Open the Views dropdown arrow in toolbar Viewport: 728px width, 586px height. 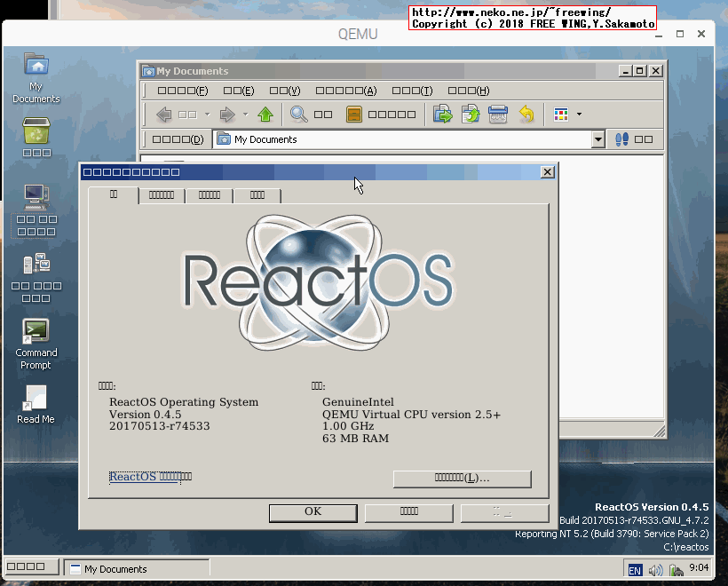point(579,115)
